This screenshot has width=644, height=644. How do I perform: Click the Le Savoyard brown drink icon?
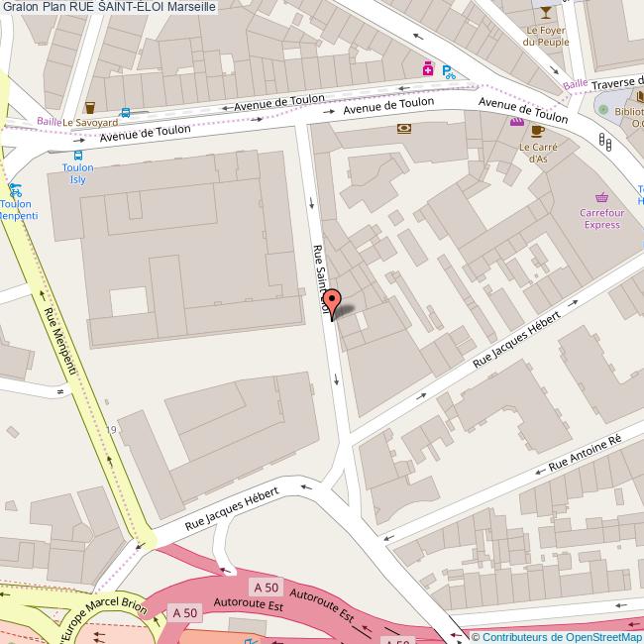click(x=90, y=108)
